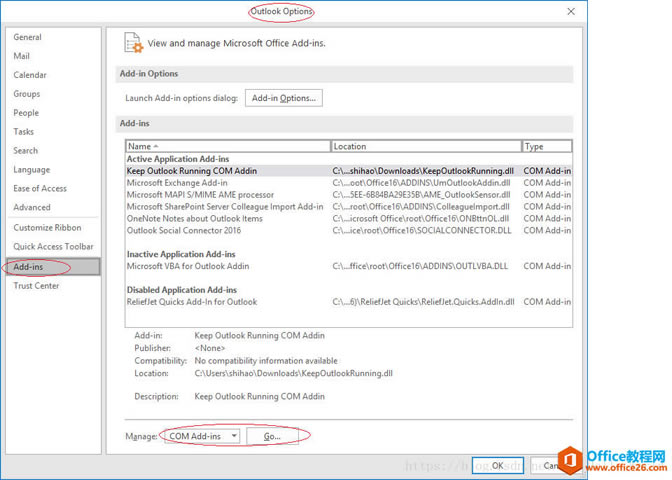Open the Manage COM Add-ins dropdown
The image size is (672, 480).
[202, 436]
